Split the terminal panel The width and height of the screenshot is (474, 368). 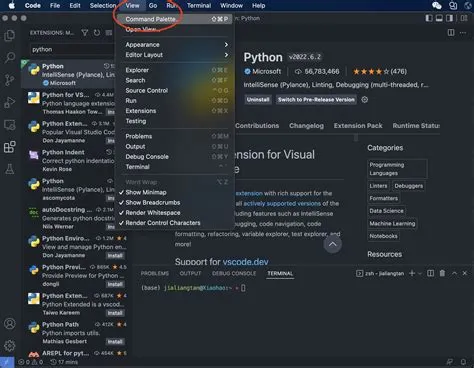coord(430,273)
